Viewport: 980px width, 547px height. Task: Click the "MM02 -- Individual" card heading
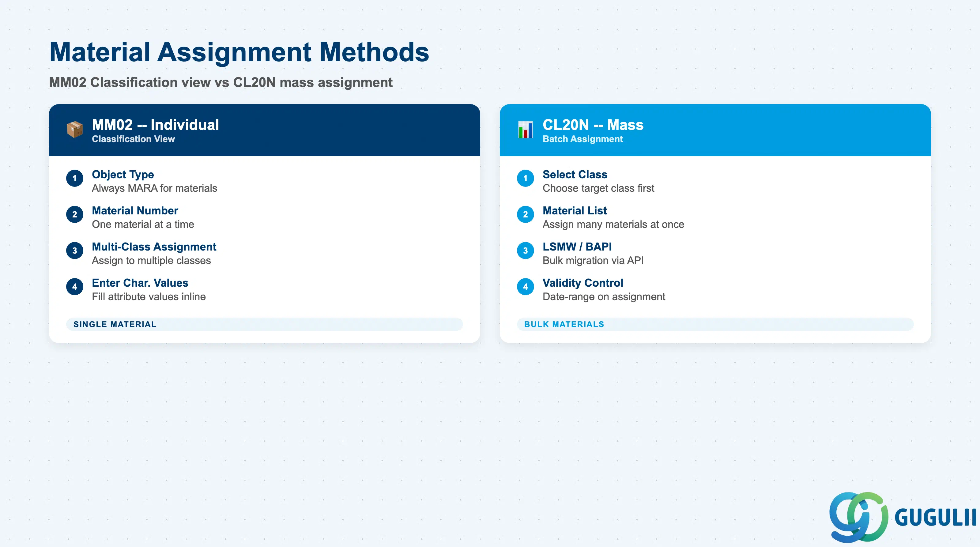point(155,125)
